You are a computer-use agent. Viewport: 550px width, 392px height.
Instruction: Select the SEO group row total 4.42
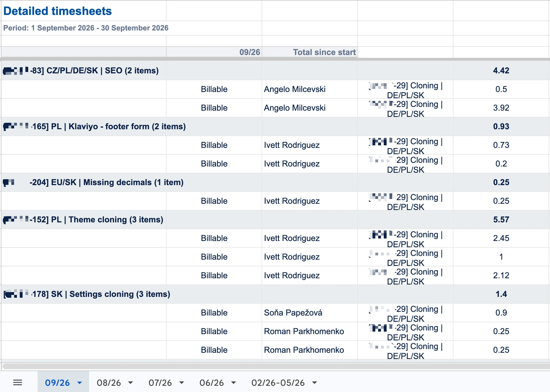(501, 71)
